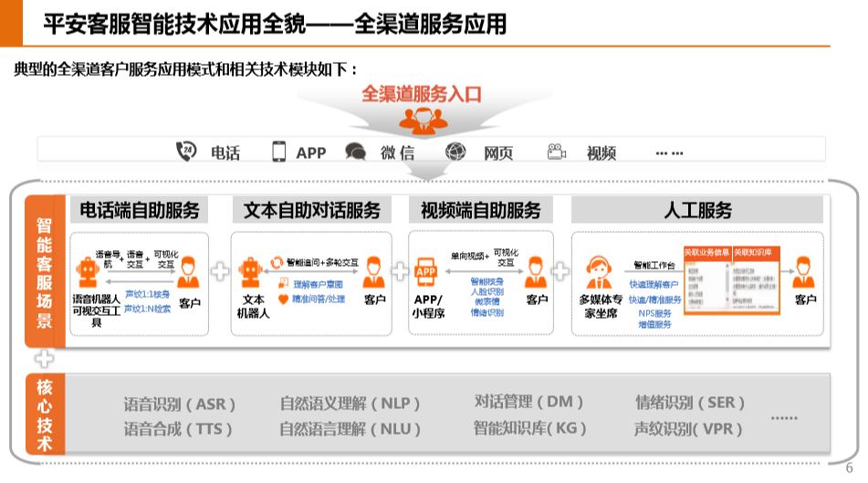
Task: Click the telephone icon beside 电话
Action: [186, 152]
